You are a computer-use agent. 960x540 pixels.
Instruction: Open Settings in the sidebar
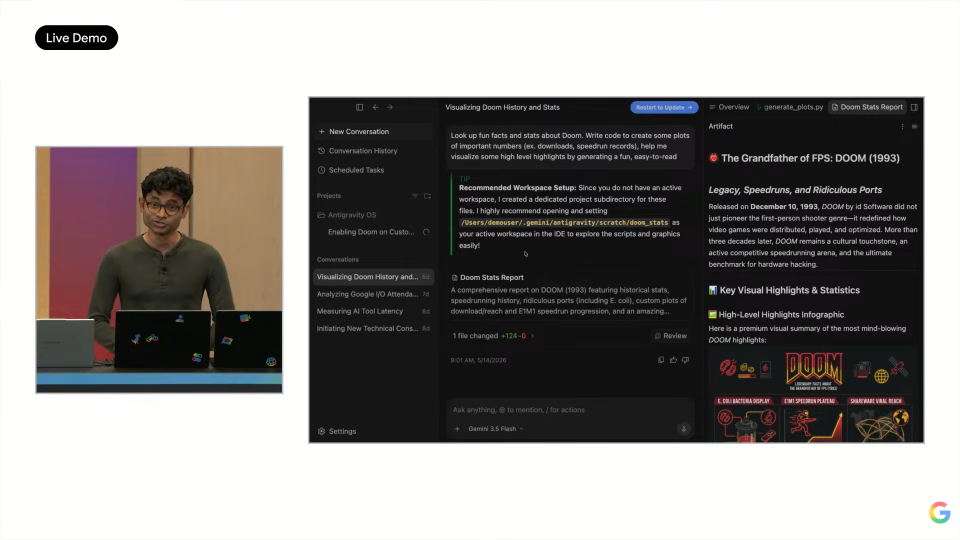pos(337,431)
